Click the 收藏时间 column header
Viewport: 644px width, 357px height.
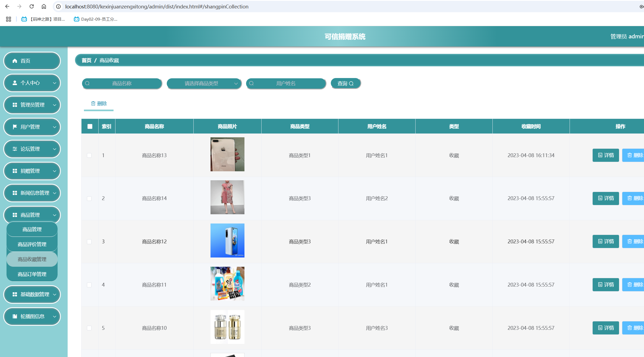click(531, 126)
